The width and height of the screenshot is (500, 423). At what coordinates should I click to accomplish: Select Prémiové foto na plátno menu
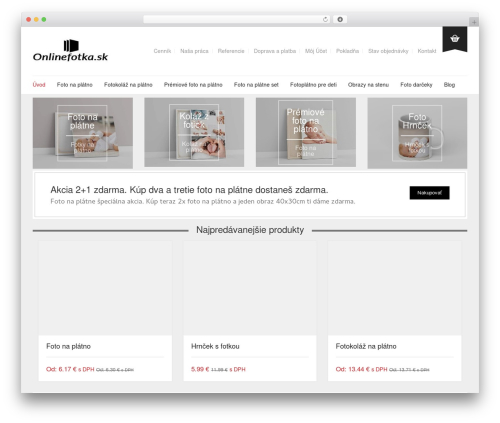(193, 85)
